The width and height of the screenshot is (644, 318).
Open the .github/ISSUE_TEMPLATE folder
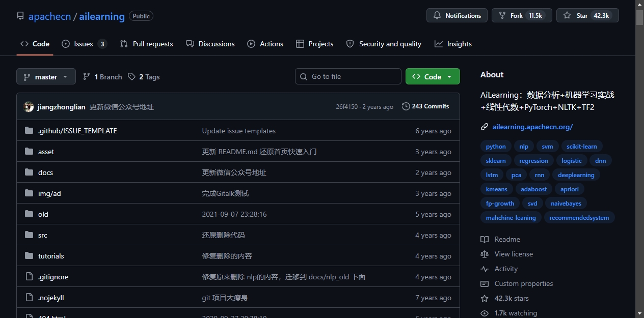77,131
